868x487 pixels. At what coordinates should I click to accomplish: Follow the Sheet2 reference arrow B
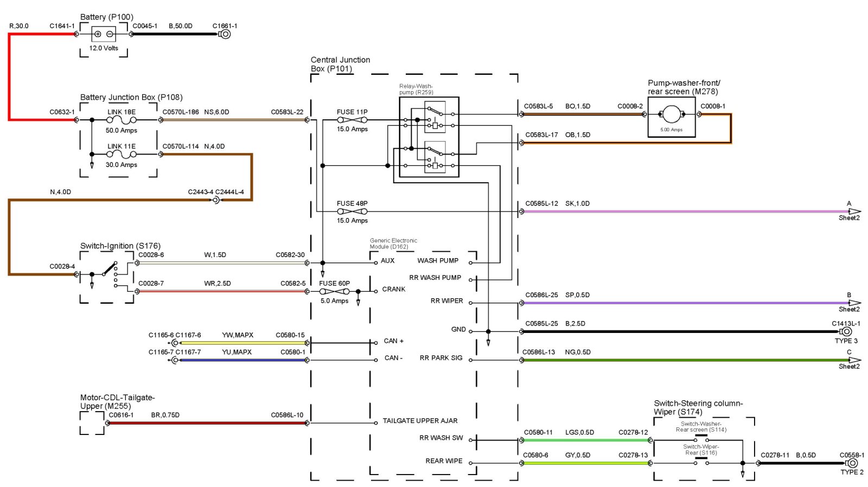(854, 303)
